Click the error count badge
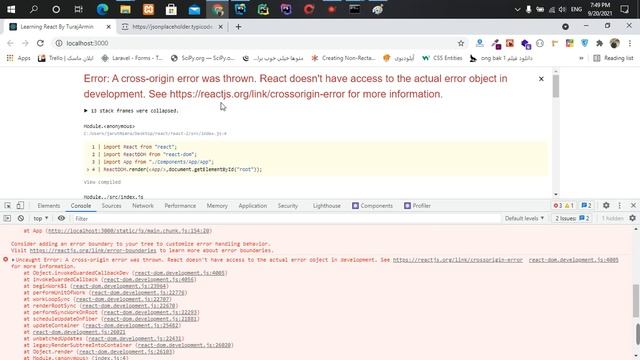640x360 pixels. click(x=558, y=206)
